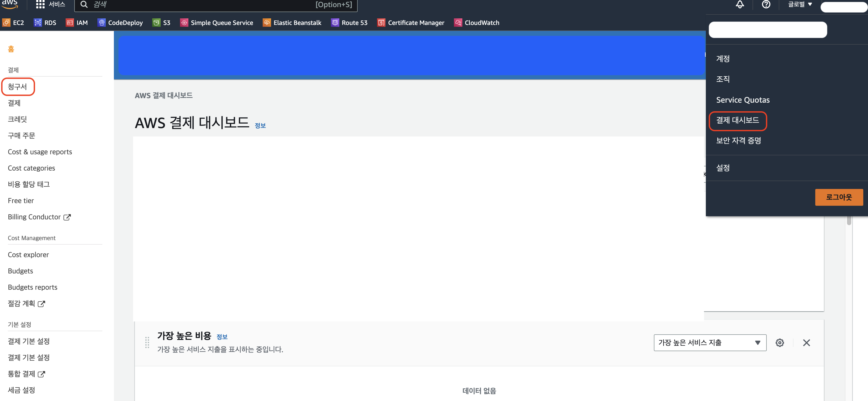
Task: Open the services grid menu icon
Action: pyautogui.click(x=40, y=4)
